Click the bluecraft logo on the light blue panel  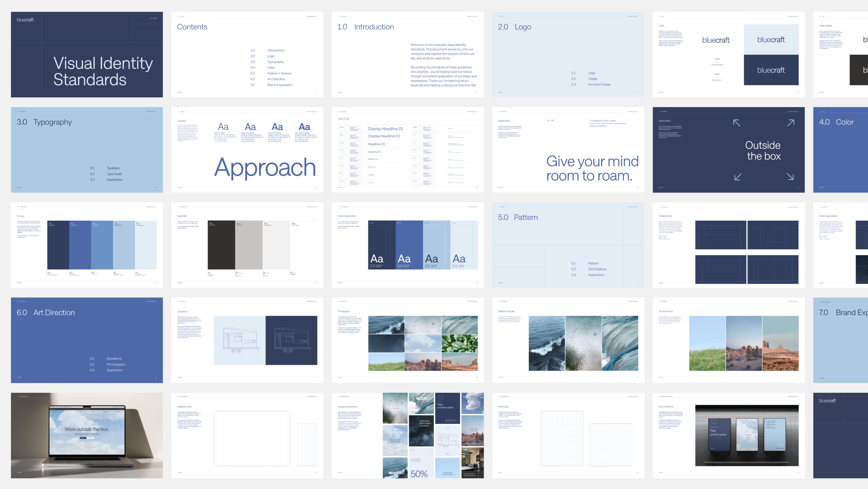pyautogui.click(x=771, y=40)
